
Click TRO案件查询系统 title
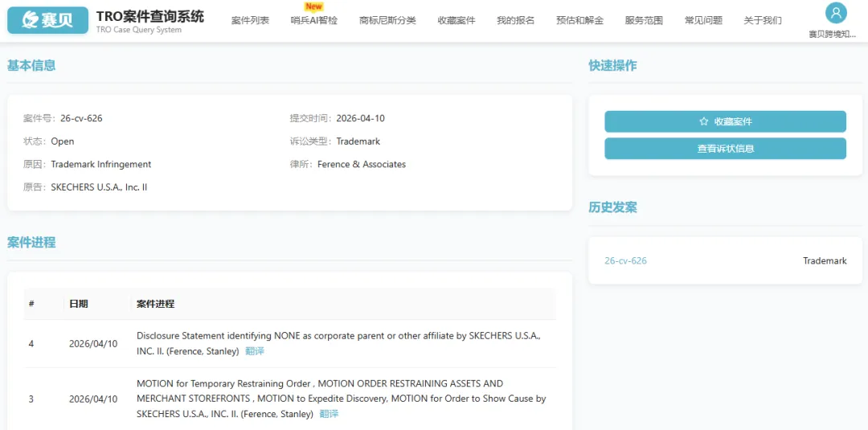pyautogui.click(x=150, y=17)
